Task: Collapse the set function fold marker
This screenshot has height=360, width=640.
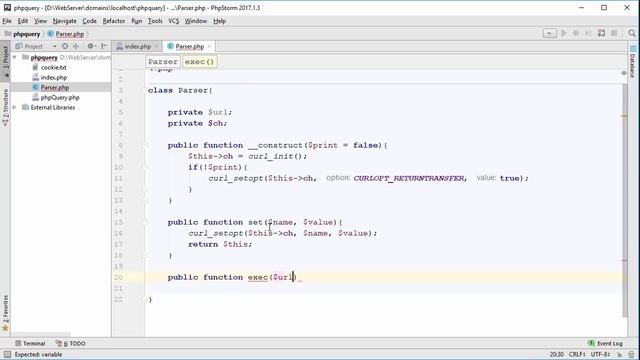Action: [x=145, y=222]
